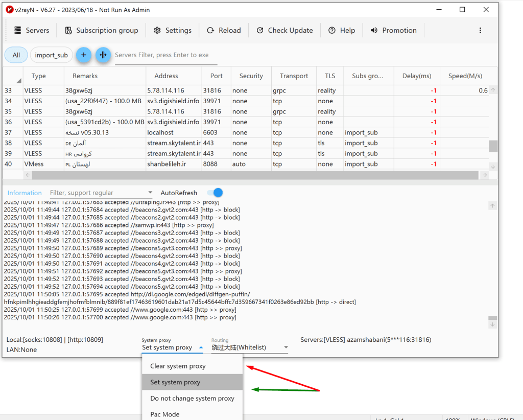523x420 pixels.
Task: Click the server table horizontal scrollbar
Action: (255, 175)
